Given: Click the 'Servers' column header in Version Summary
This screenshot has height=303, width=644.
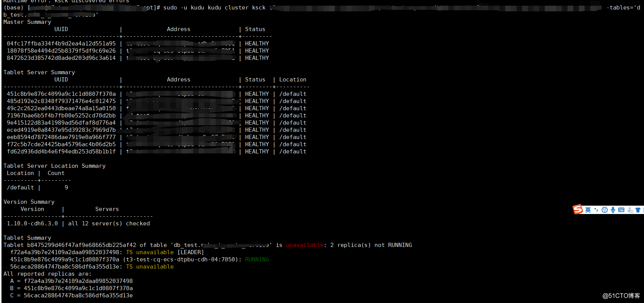Looking at the screenshot, I should pyautogui.click(x=107, y=209).
